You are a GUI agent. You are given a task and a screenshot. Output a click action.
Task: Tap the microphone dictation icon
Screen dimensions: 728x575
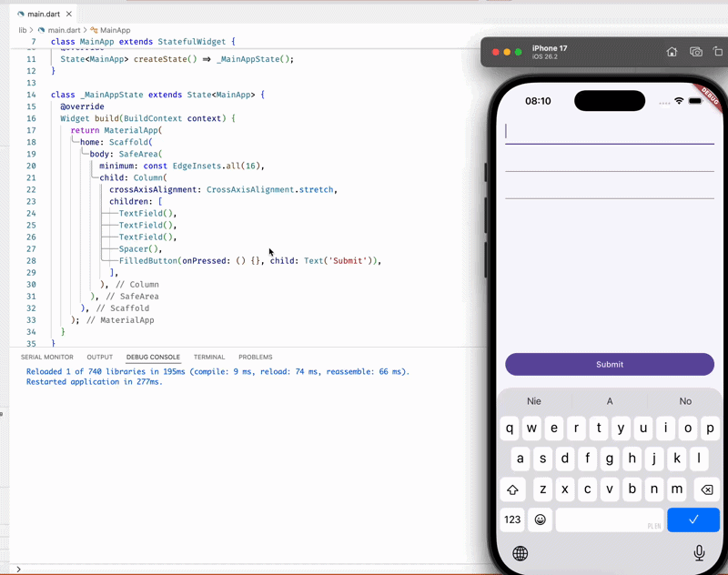(699, 552)
